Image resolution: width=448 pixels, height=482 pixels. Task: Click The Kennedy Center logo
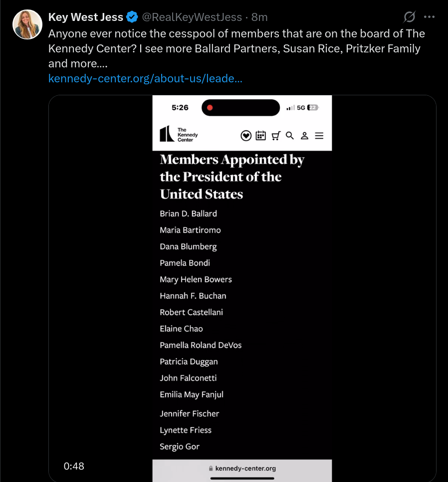pyautogui.click(x=179, y=134)
